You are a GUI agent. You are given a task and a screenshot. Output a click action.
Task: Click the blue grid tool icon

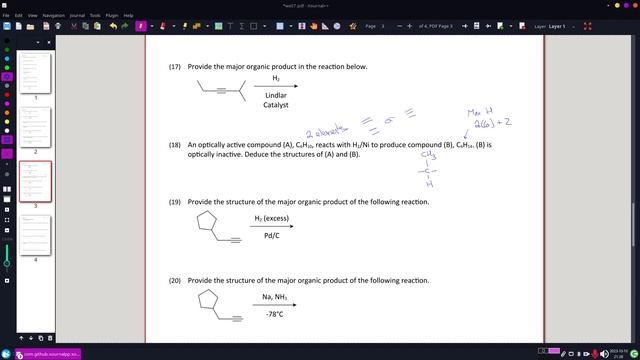click(x=280, y=26)
